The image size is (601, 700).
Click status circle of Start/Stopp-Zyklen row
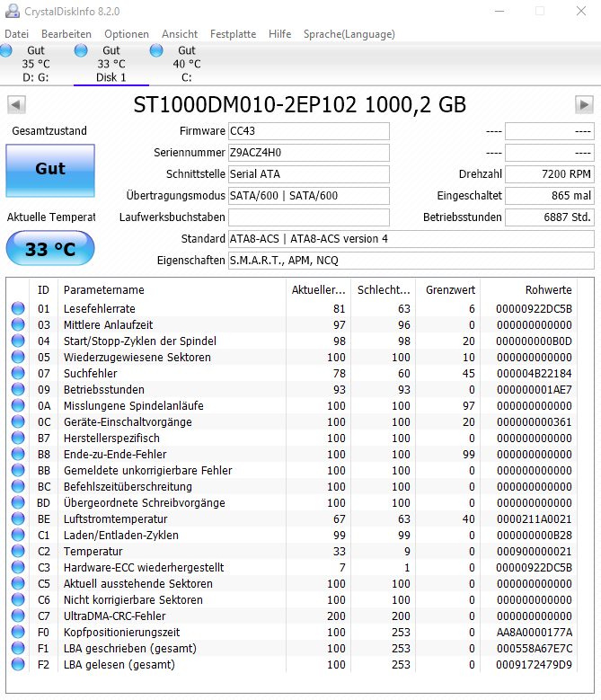click(18, 341)
